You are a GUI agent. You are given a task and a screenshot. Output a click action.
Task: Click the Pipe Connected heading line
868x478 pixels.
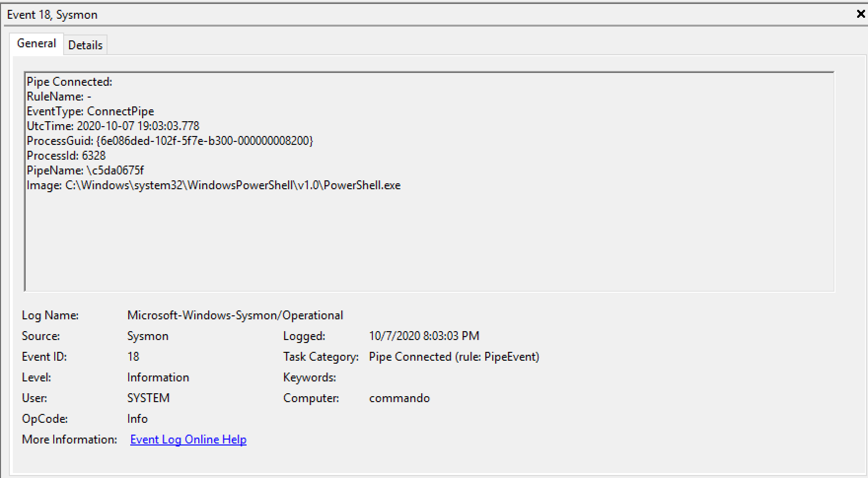click(x=70, y=82)
